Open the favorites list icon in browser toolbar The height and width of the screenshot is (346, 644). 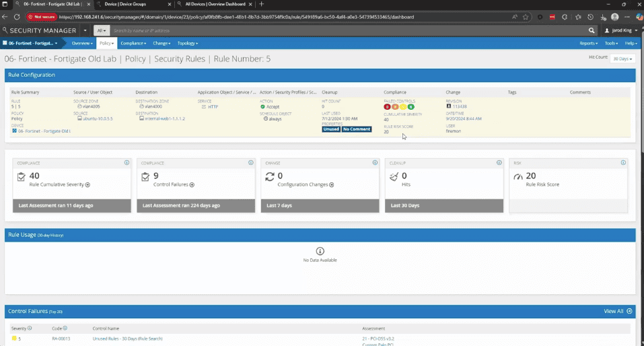[x=578, y=17]
